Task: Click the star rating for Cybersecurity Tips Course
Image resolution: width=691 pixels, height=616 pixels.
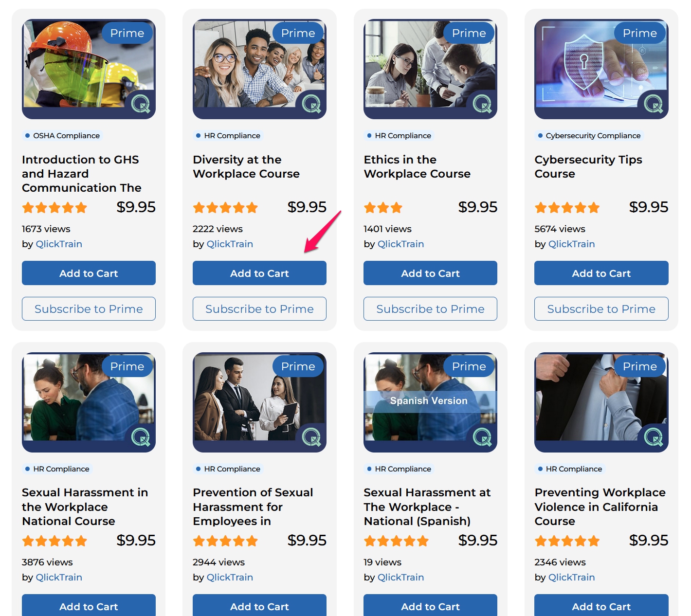Action: click(567, 208)
